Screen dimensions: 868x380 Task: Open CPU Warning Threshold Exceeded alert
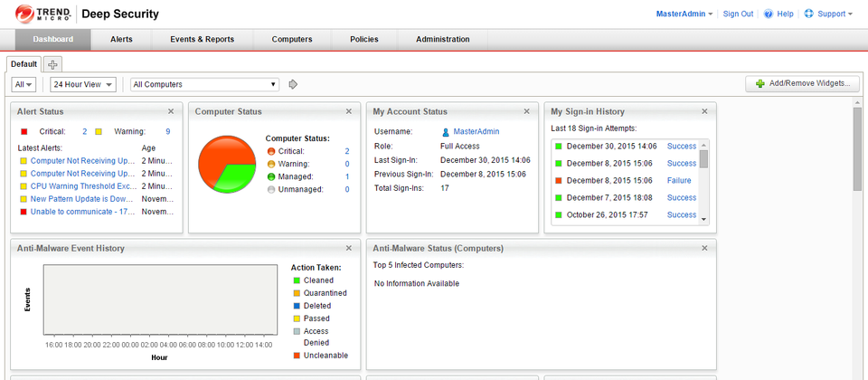click(x=83, y=186)
